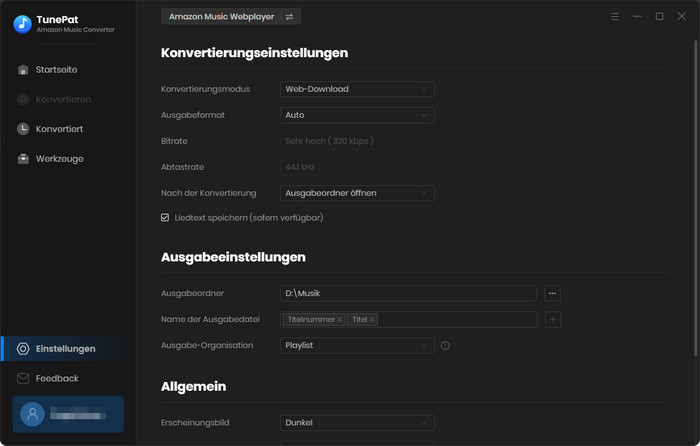Toggle Liedtext speichern checkbox
The height and width of the screenshot is (446, 700).
165,217
